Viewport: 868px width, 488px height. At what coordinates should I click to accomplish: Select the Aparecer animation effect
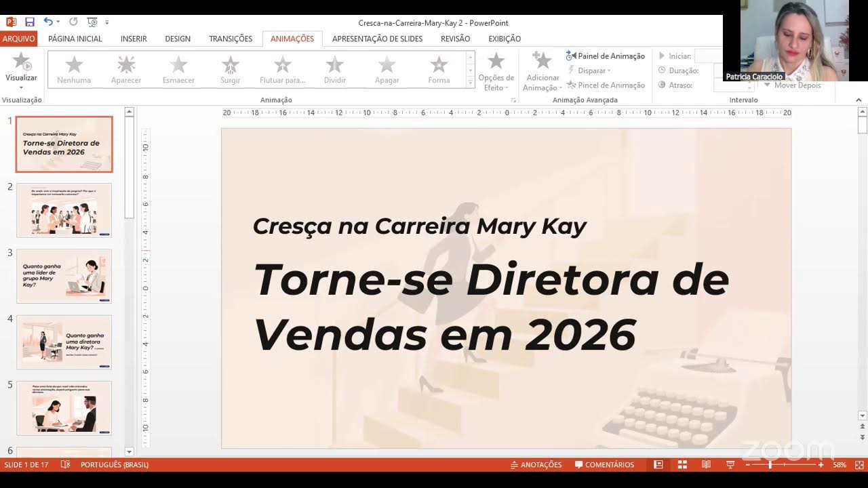(126, 70)
